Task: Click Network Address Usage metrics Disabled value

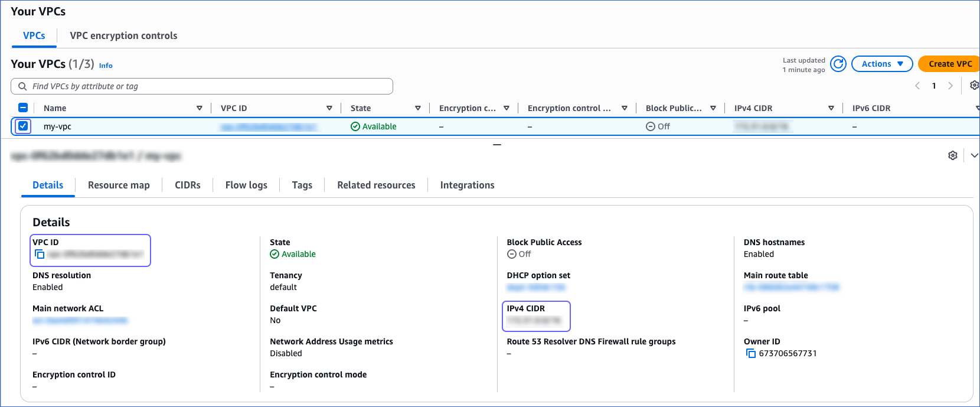Action: (x=286, y=353)
